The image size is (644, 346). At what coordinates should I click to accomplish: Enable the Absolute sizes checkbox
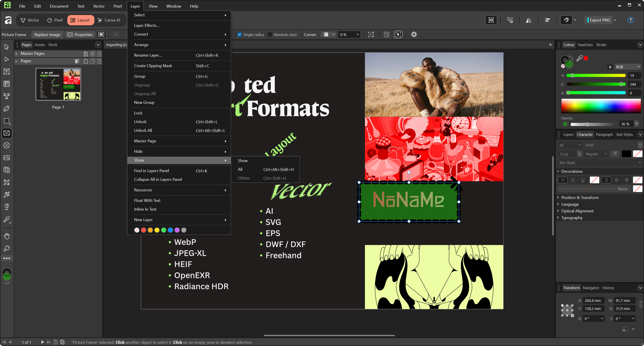coord(270,34)
